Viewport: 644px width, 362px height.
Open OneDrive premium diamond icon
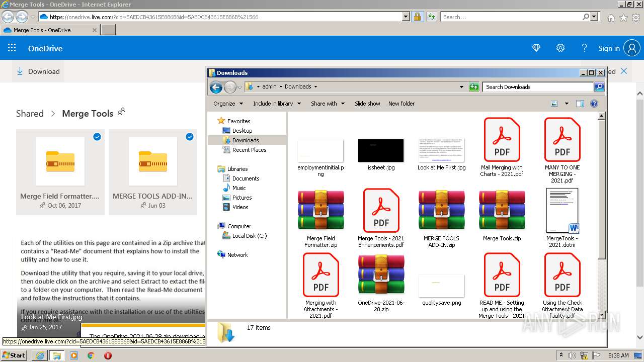coord(536,48)
